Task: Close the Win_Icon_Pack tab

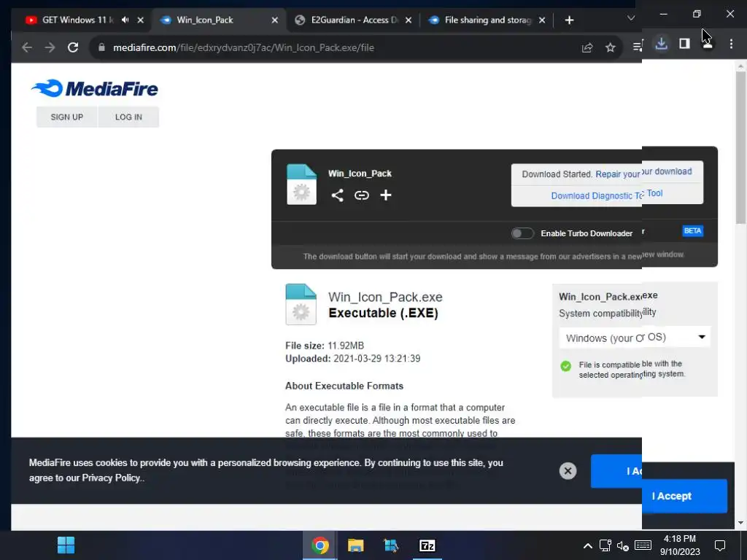Action: [x=275, y=20]
